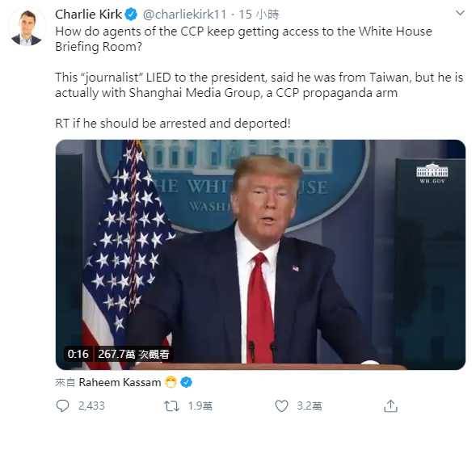The height and width of the screenshot is (454, 476).
Task: Click the retweet arrows icon
Action: (x=171, y=406)
